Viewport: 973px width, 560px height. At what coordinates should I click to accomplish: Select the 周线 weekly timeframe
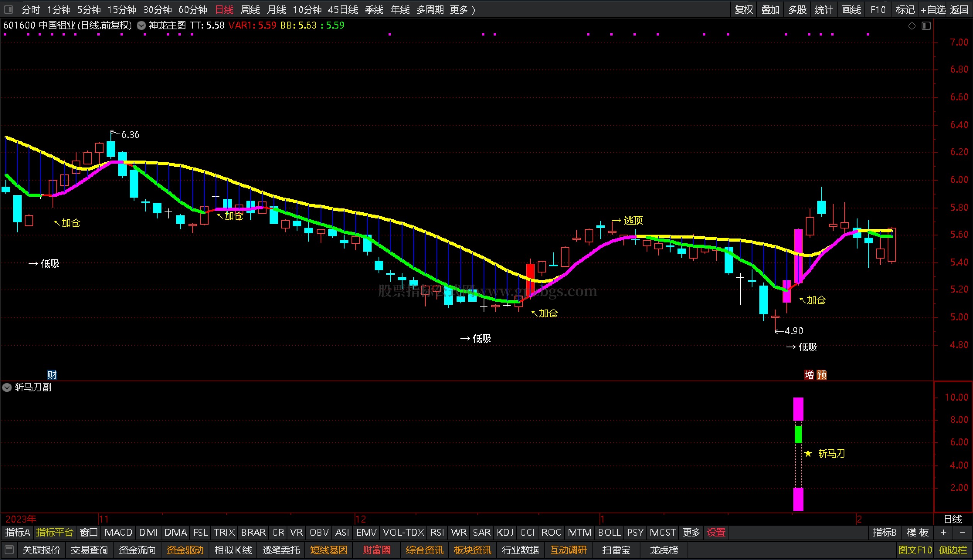click(x=250, y=10)
